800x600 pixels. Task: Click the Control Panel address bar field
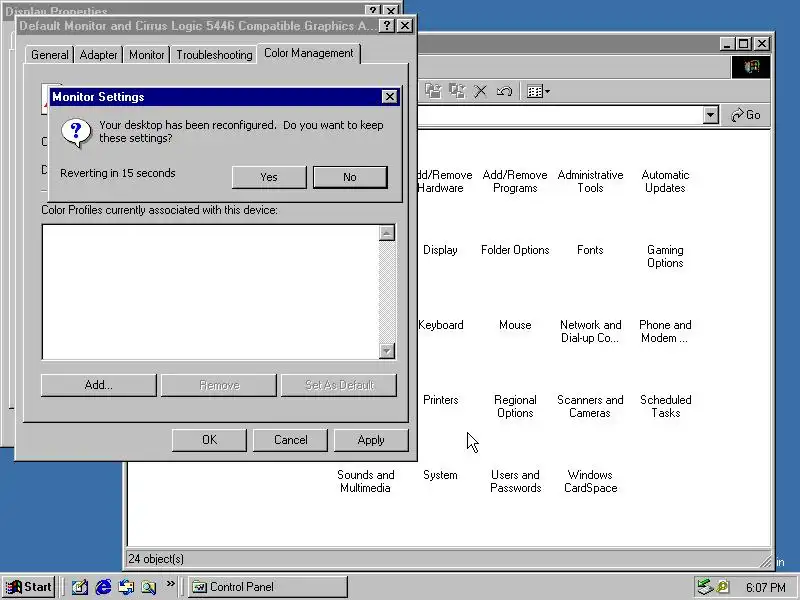[560, 115]
